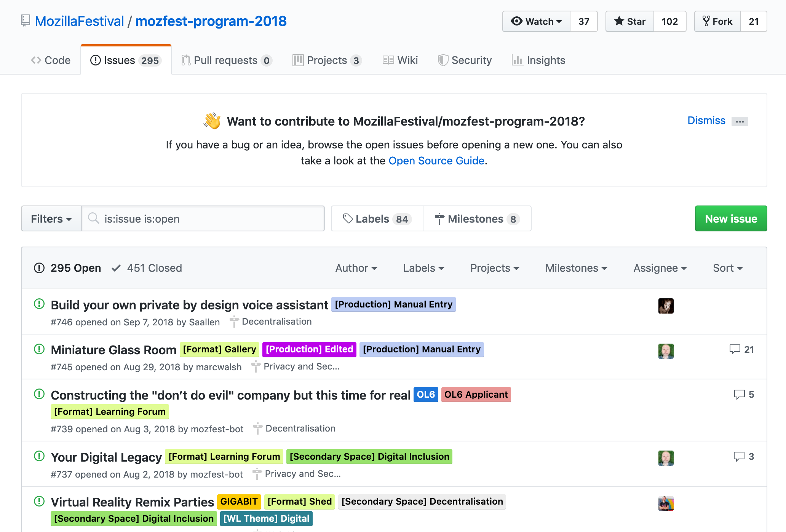Open the Pull requests tab

click(x=227, y=60)
